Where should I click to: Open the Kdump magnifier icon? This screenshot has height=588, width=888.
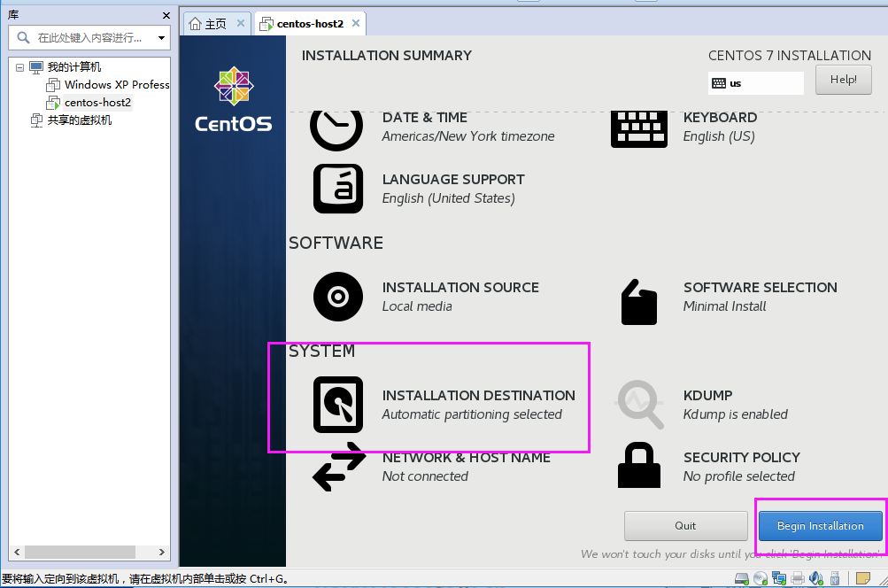click(x=640, y=405)
